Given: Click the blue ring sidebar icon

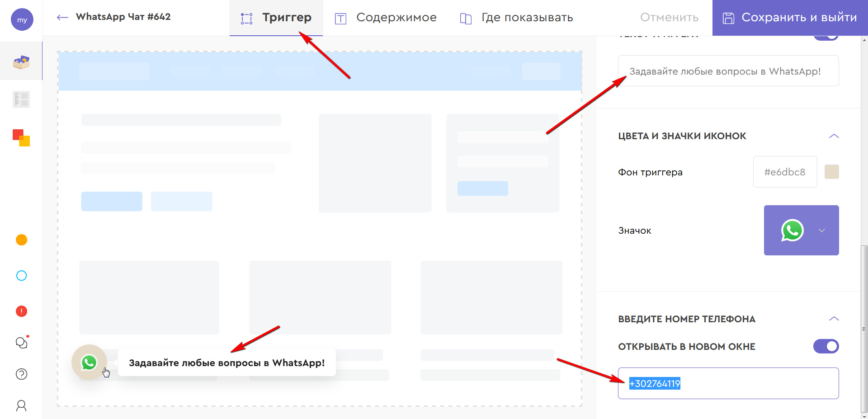Looking at the screenshot, I should tap(21, 276).
